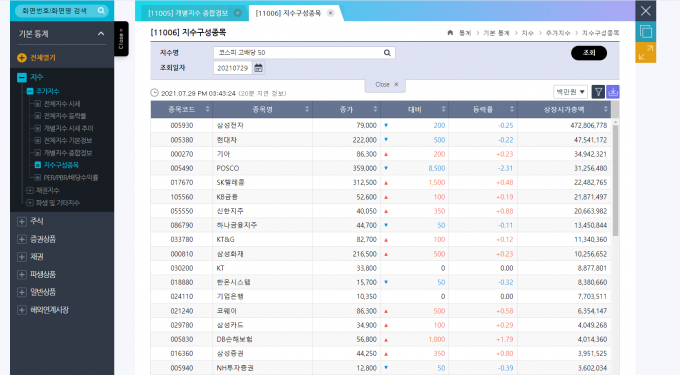Click the search magnifier in 지수명 field
The width and height of the screenshot is (680, 375).
point(387,53)
